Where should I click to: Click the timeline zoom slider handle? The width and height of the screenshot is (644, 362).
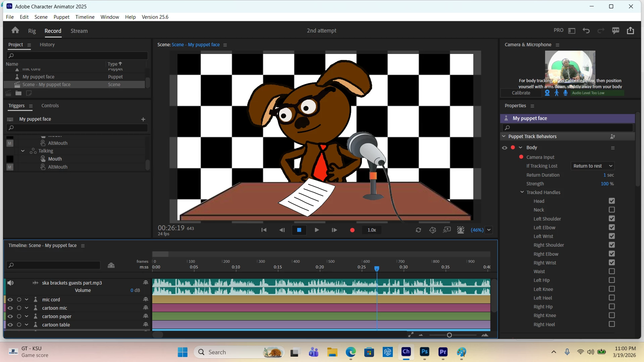click(449, 335)
